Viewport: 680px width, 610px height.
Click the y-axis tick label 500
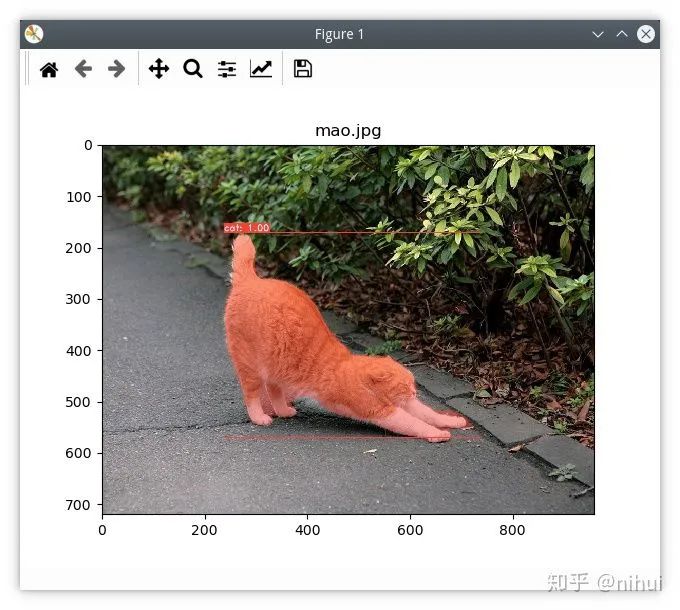coord(78,402)
